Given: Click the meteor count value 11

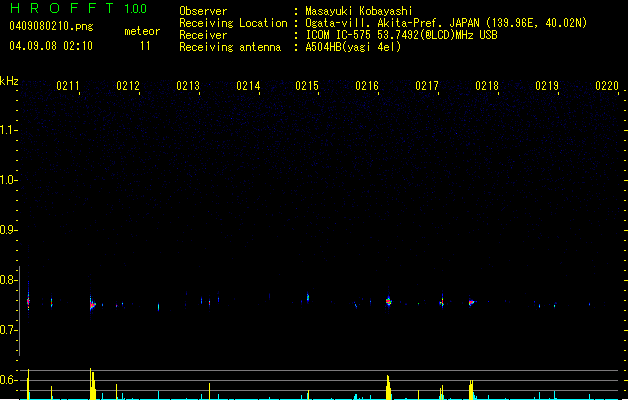Looking at the screenshot, I should pyautogui.click(x=145, y=46).
